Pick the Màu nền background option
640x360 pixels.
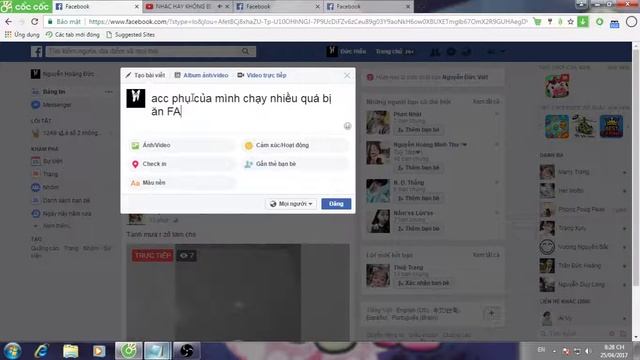(182, 183)
